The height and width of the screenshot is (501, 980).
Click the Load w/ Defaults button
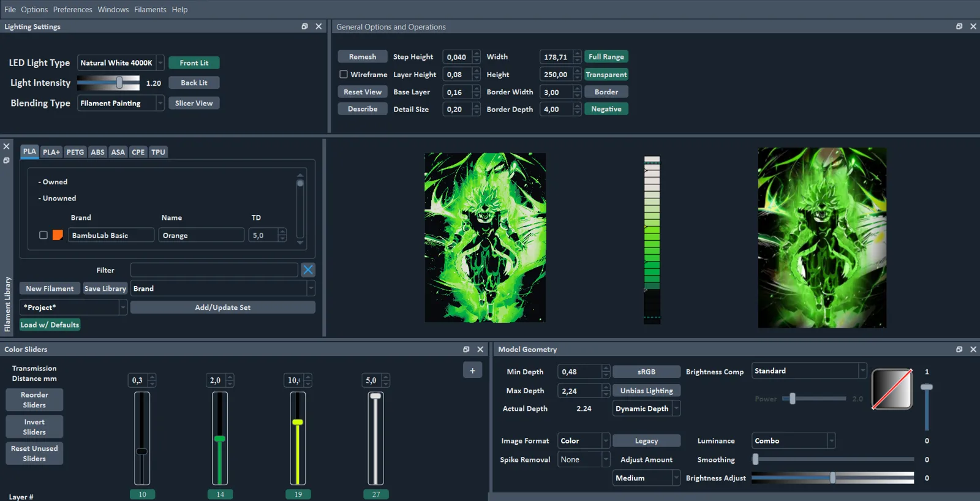pos(50,325)
